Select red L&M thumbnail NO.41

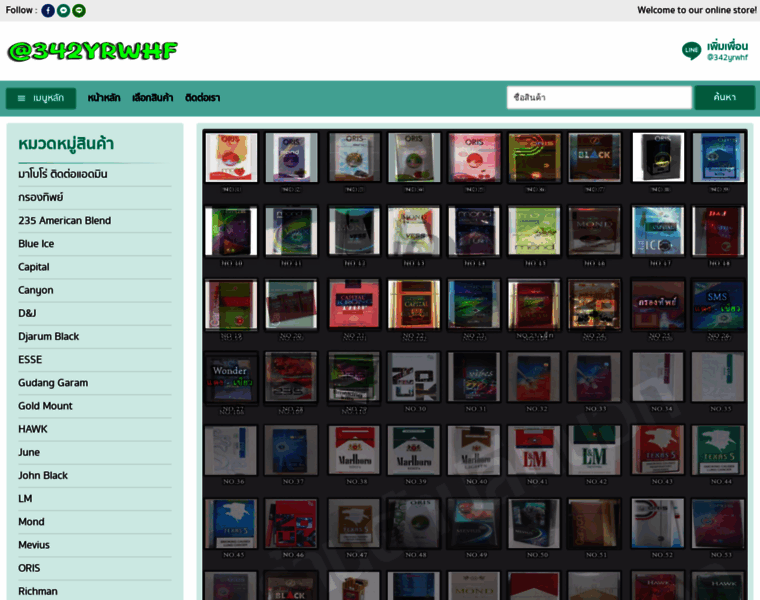click(534, 450)
